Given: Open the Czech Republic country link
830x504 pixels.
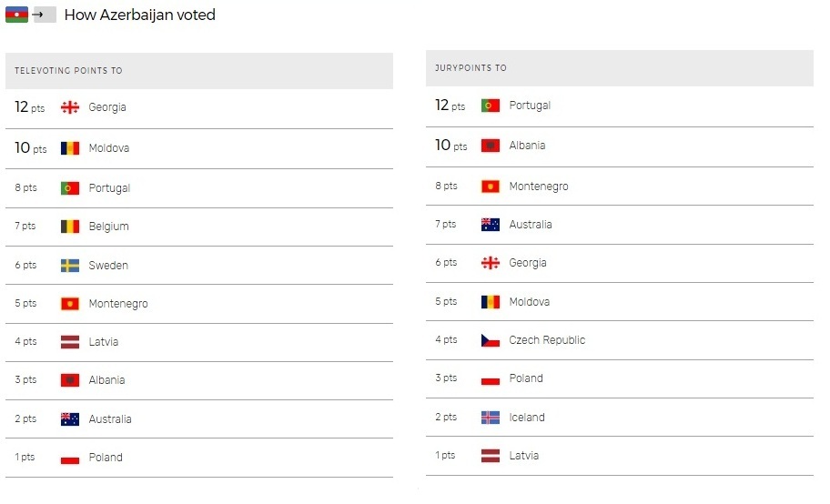Looking at the screenshot, I should pos(547,340).
